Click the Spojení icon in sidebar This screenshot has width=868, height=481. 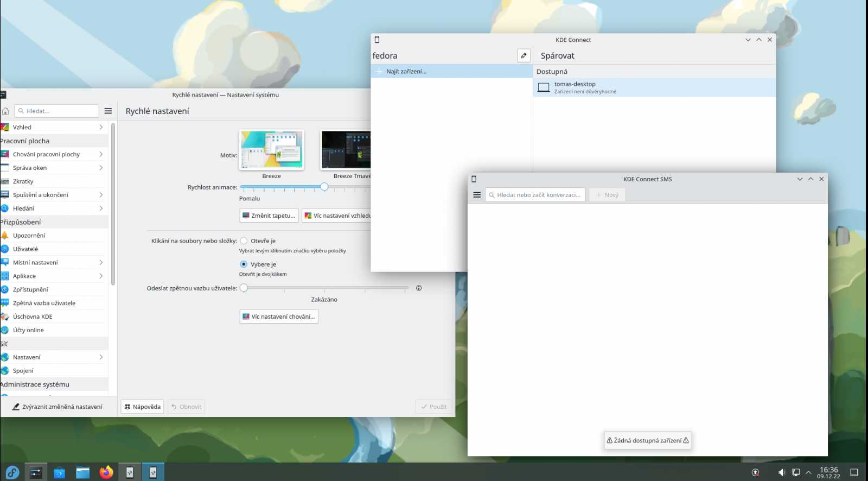click(5, 371)
